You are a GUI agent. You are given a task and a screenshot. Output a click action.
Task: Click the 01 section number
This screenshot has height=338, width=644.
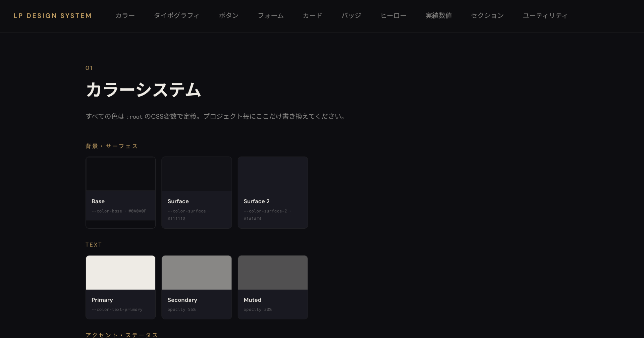pos(89,68)
